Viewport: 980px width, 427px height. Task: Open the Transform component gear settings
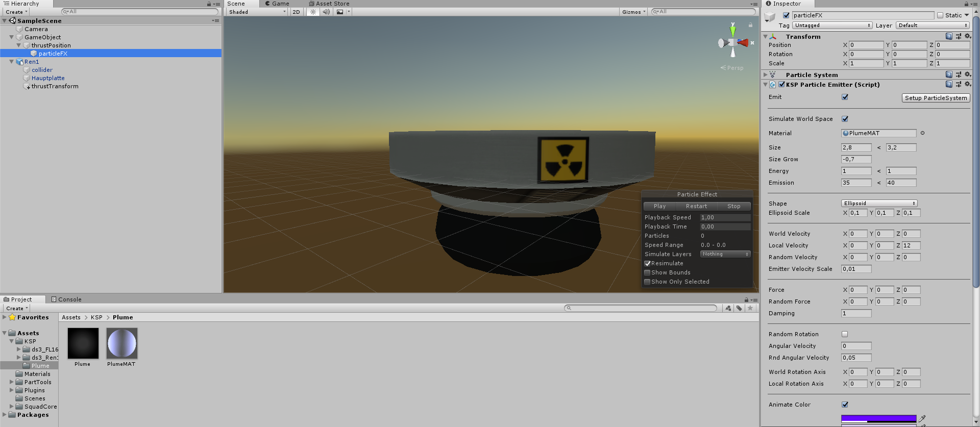tap(967, 36)
